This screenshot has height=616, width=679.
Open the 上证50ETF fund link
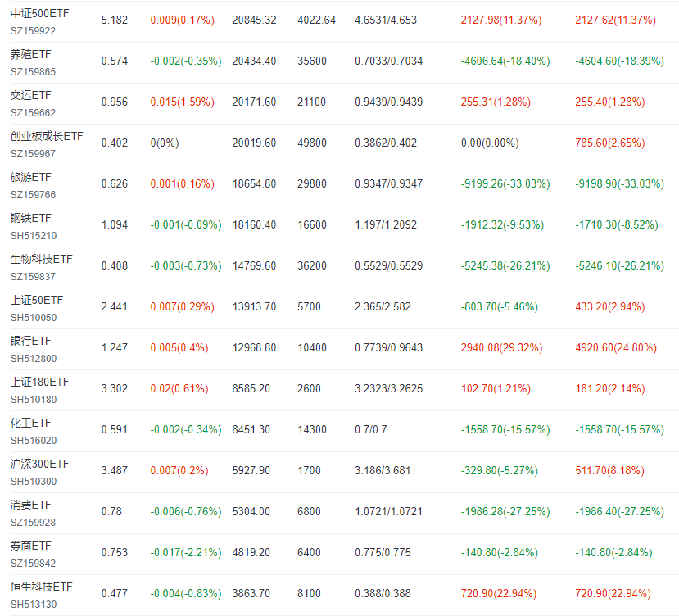click(37, 300)
